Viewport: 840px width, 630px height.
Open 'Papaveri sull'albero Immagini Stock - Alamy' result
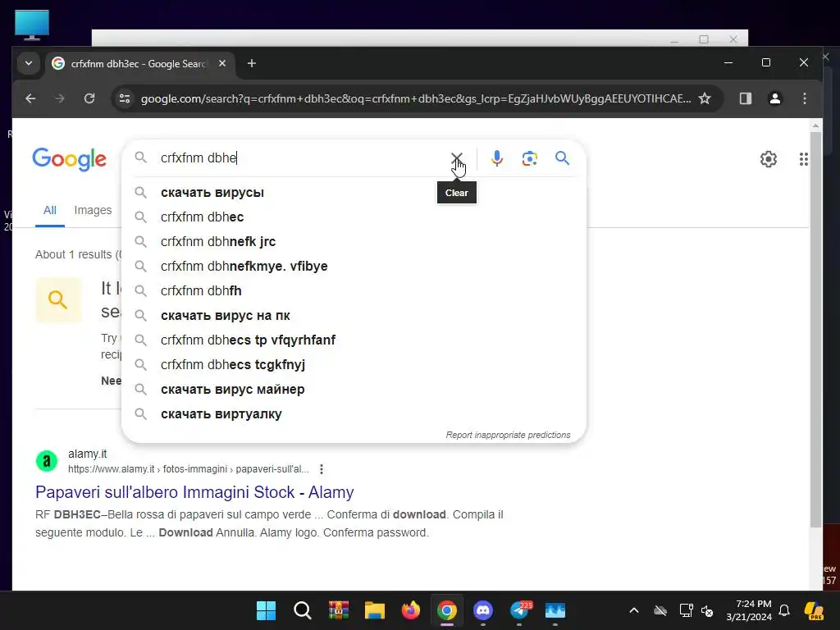pos(194,492)
